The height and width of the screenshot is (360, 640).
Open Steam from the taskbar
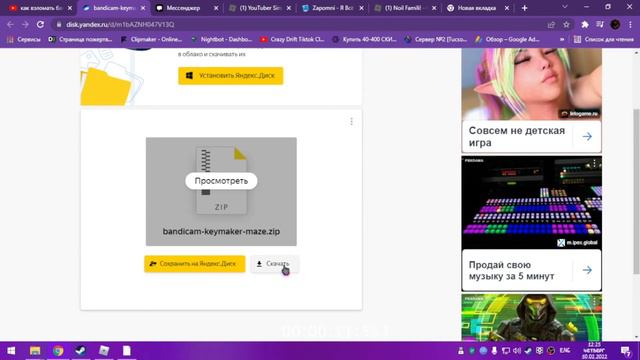(x=81, y=351)
